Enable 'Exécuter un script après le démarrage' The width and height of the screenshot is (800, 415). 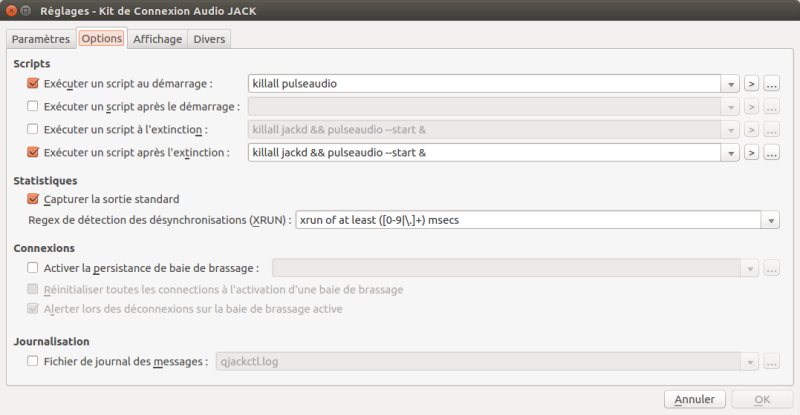click(x=33, y=107)
